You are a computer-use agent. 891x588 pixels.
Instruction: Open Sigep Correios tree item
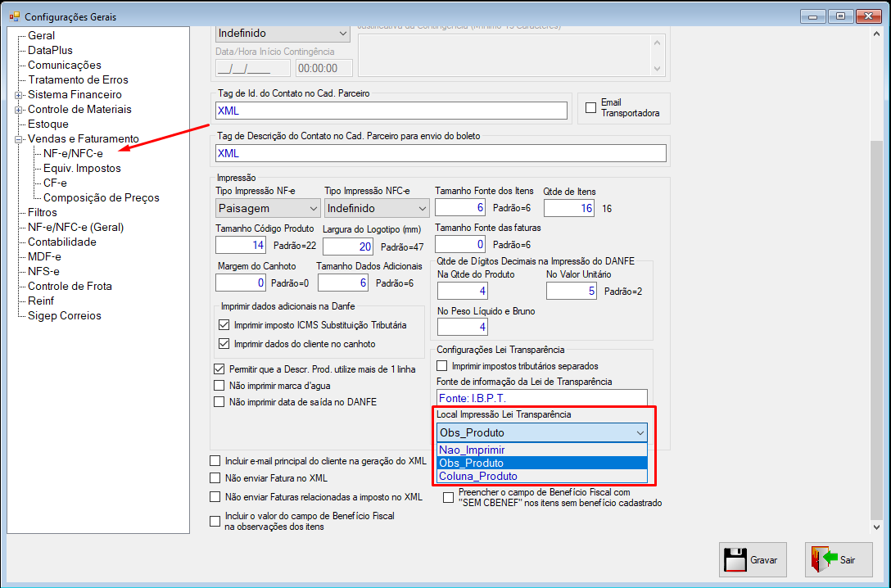(x=64, y=316)
